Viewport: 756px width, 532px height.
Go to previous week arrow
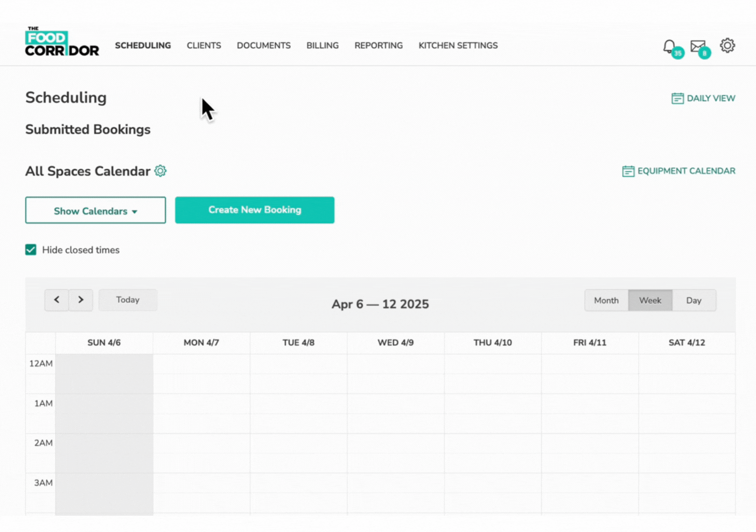(56, 300)
